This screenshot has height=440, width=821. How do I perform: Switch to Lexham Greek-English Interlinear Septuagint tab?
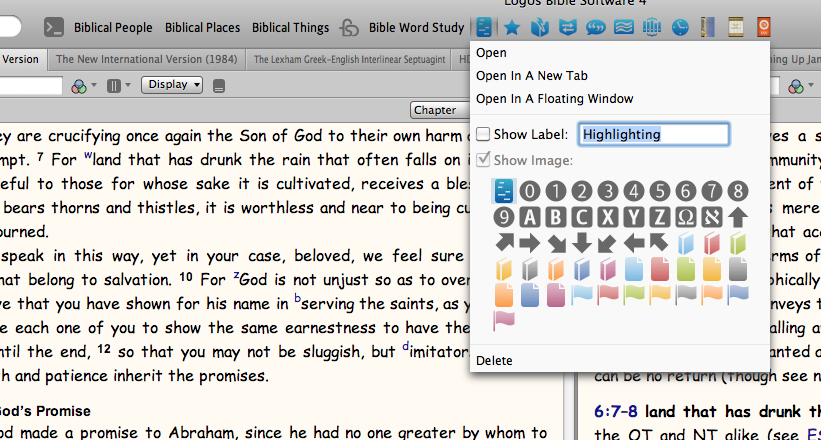349,60
